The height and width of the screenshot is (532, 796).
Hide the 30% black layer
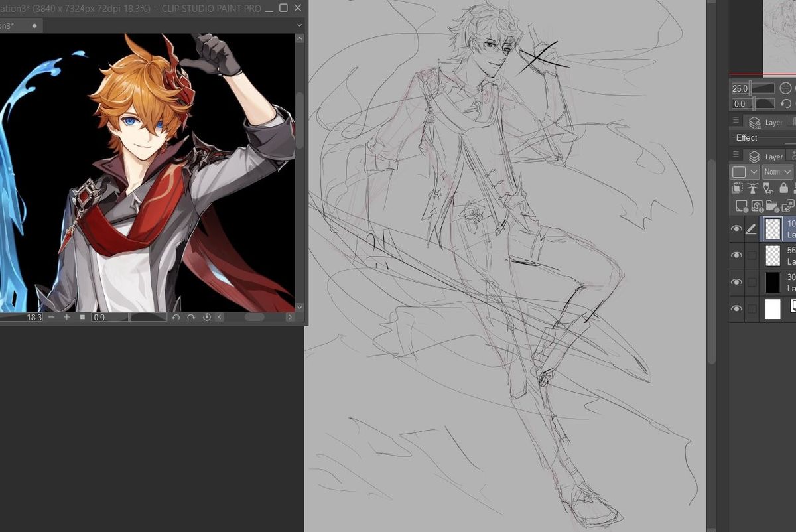coord(736,282)
